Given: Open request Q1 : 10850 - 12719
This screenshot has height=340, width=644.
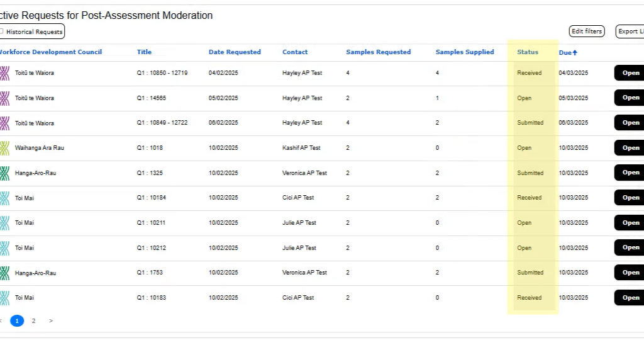Looking at the screenshot, I should [630, 73].
